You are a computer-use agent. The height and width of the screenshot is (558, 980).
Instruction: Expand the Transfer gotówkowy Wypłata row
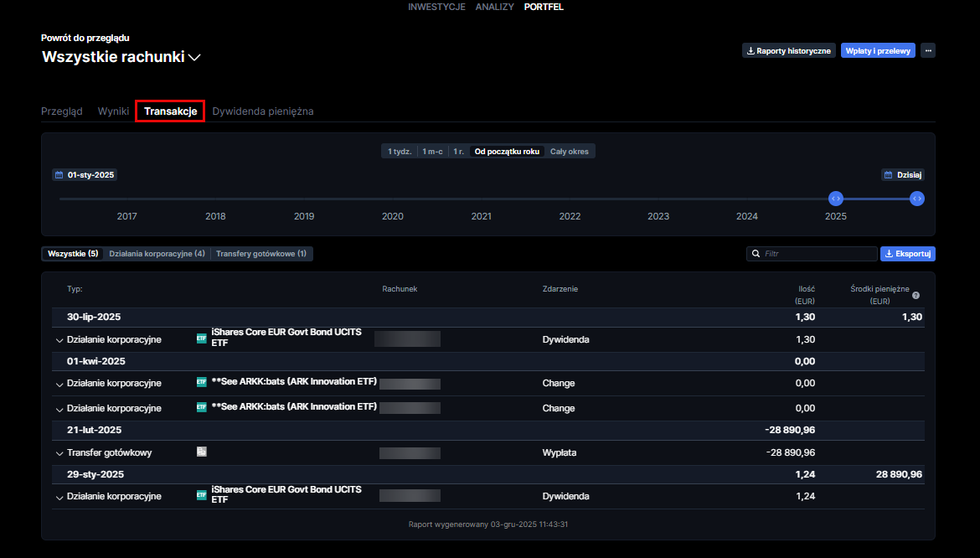coord(59,453)
